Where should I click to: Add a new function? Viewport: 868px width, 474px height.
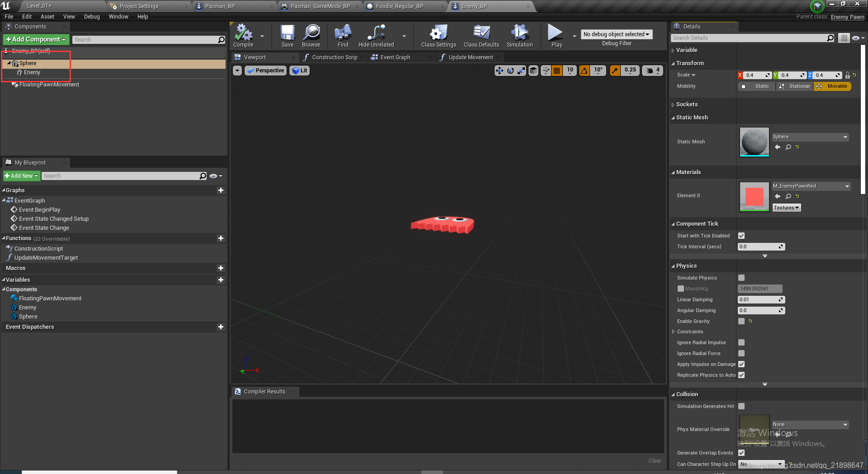coord(221,238)
